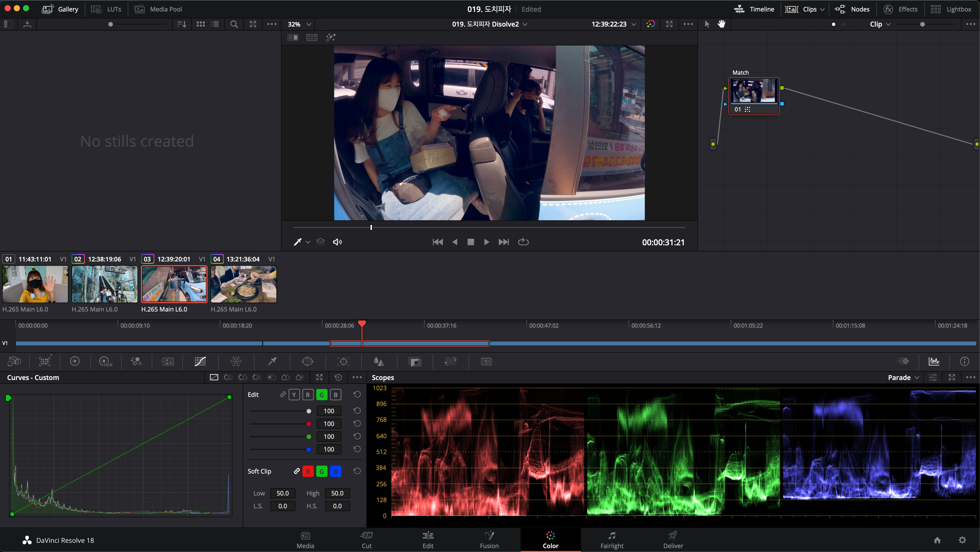Expand the Parade scope type dropdown

(903, 377)
